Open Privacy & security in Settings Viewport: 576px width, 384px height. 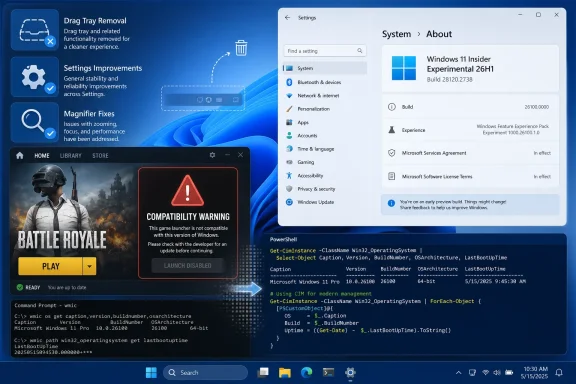(x=325, y=189)
